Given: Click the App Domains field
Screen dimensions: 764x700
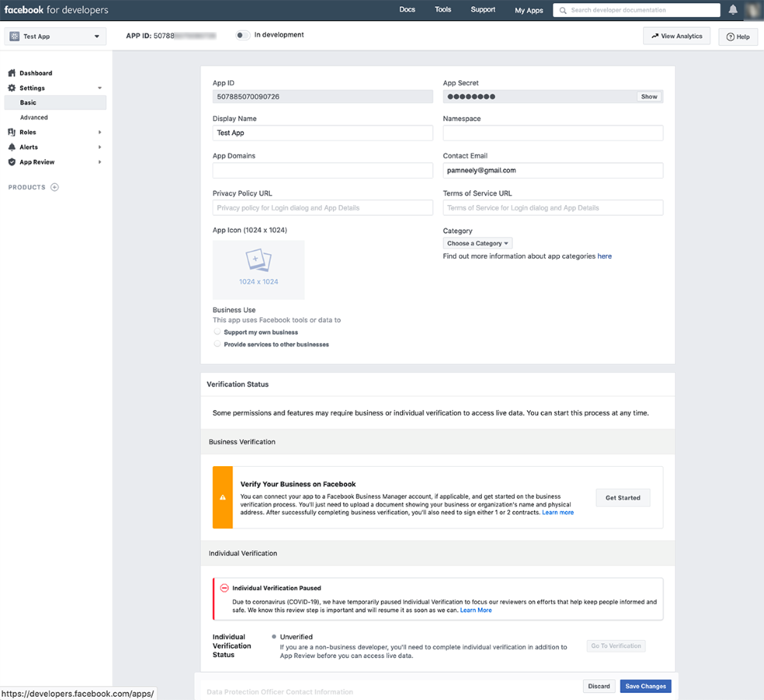Looking at the screenshot, I should pyautogui.click(x=323, y=171).
